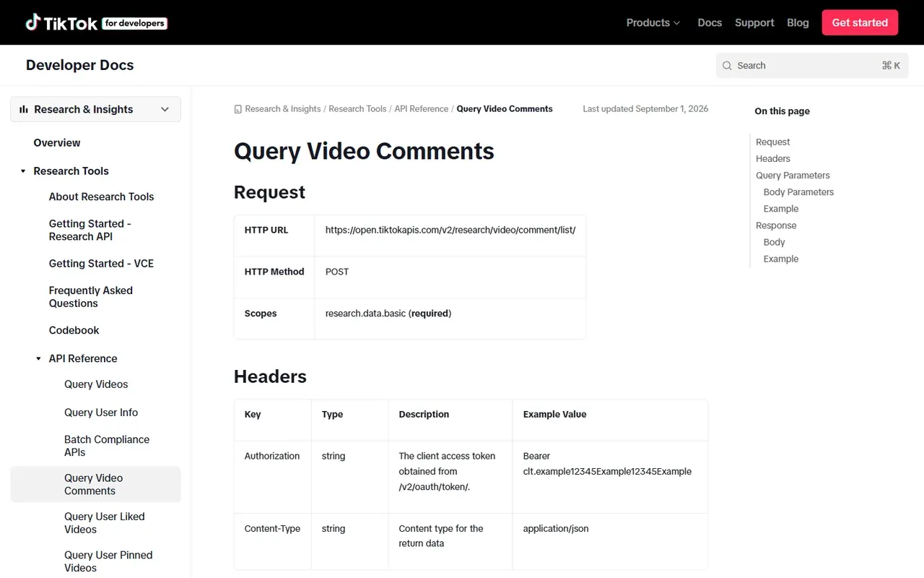
Task: Click the Description column header
Action: [424, 415]
